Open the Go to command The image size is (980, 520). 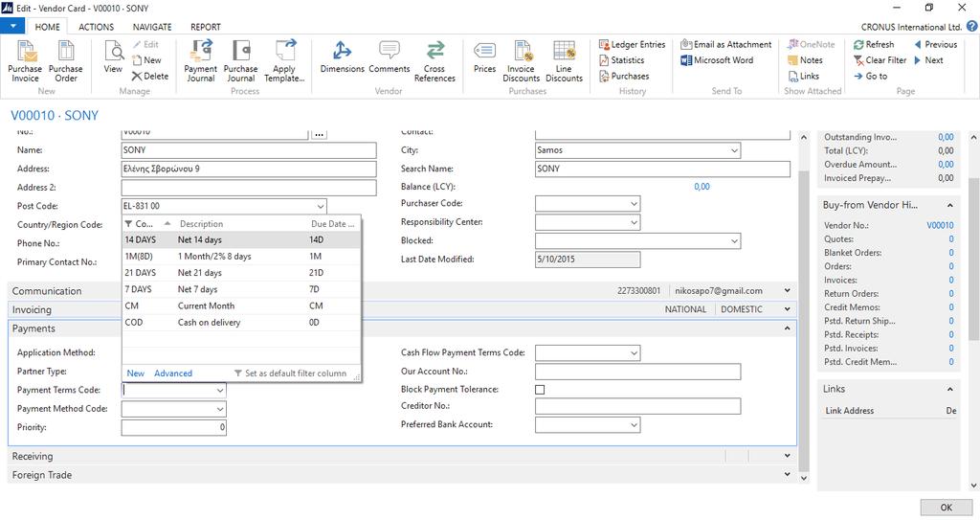coord(871,76)
